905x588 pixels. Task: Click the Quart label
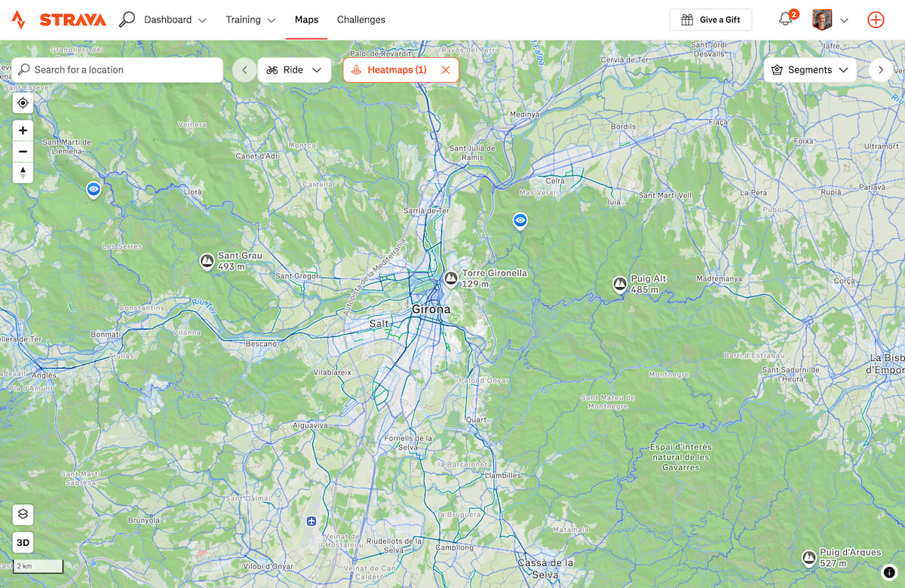tap(477, 420)
